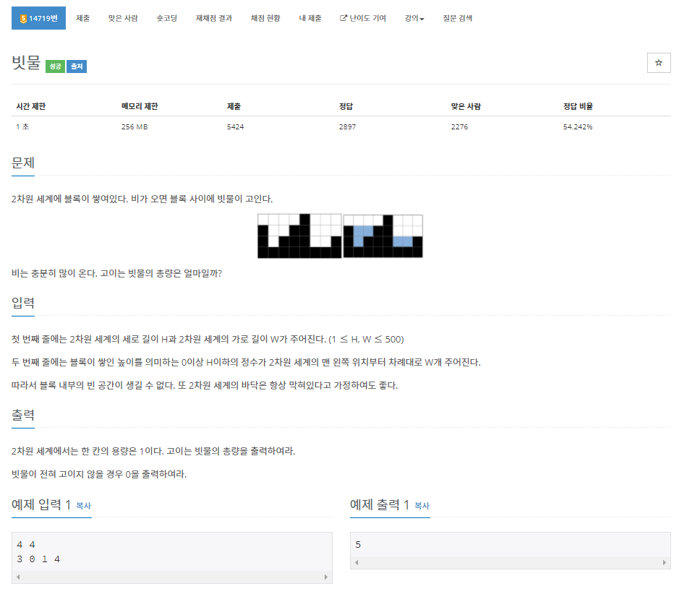View 재채점 결과 tab
The height and width of the screenshot is (594, 700).
(x=214, y=18)
